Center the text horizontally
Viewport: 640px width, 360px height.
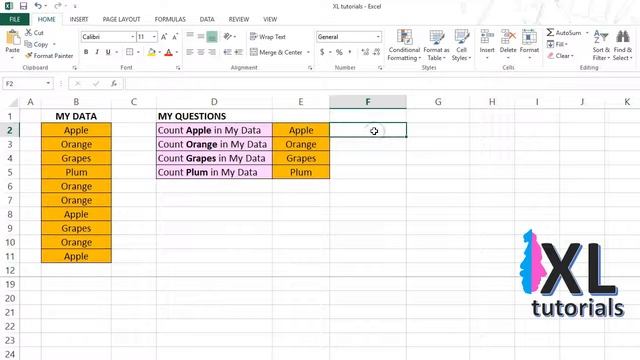pos(201,52)
